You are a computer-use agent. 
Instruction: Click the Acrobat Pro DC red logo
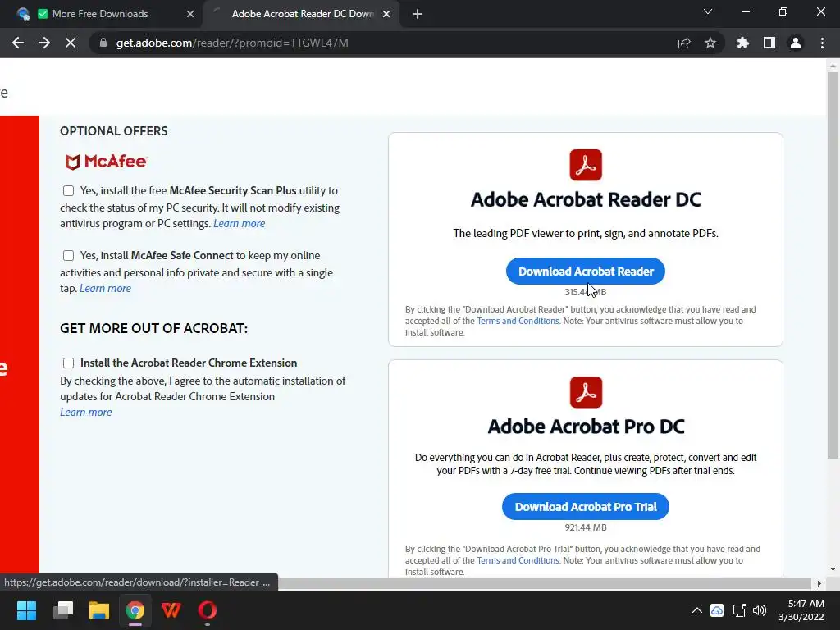pyautogui.click(x=586, y=392)
